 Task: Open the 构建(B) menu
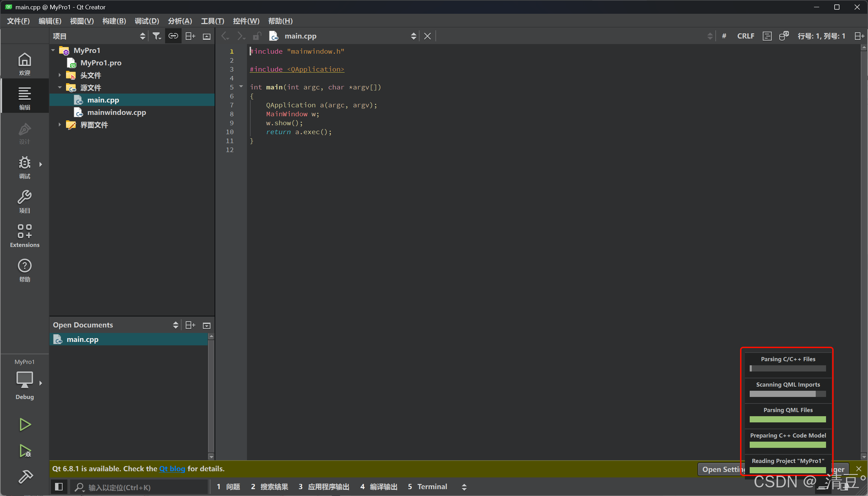pyautogui.click(x=114, y=21)
